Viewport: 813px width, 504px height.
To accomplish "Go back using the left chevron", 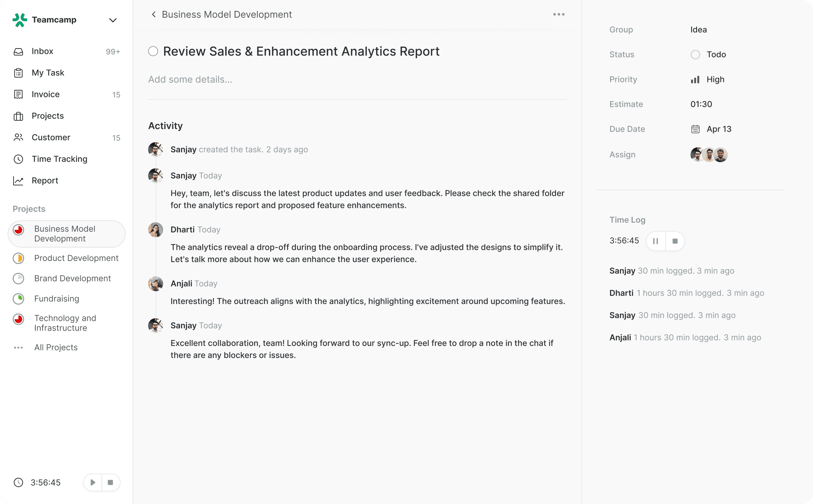I will (154, 15).
